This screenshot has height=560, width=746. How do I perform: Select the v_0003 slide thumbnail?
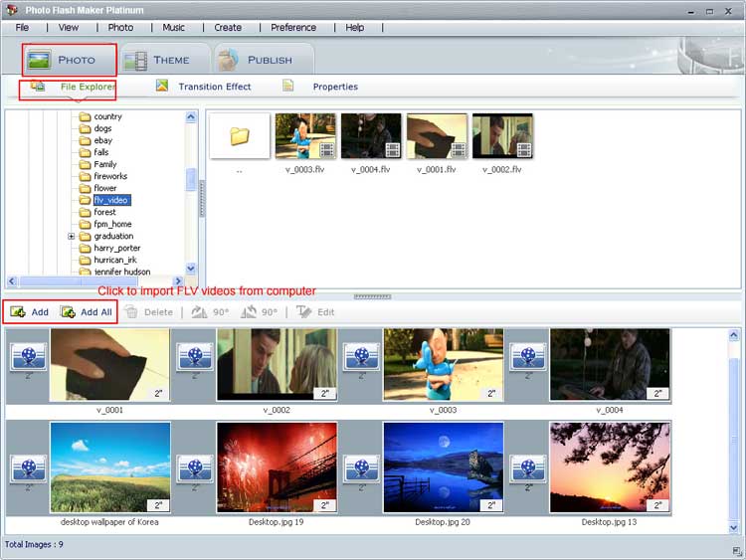point(444,365)
